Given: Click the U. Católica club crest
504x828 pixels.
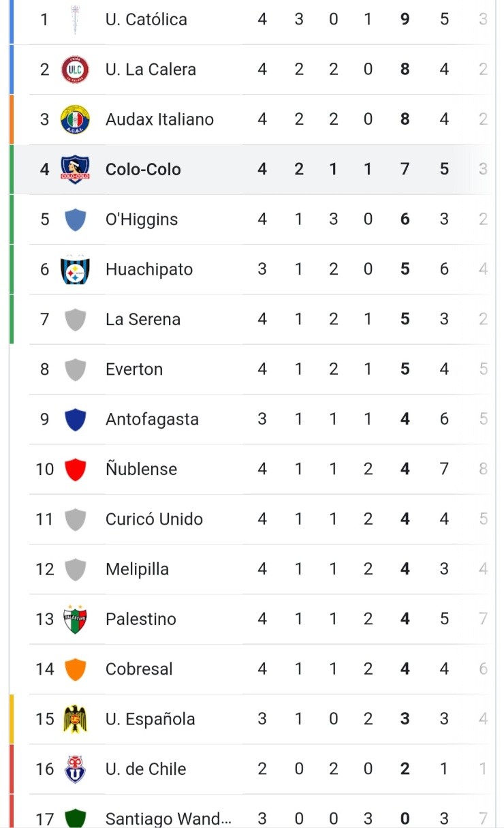Looking at the screenshot, I should point(75,20).
